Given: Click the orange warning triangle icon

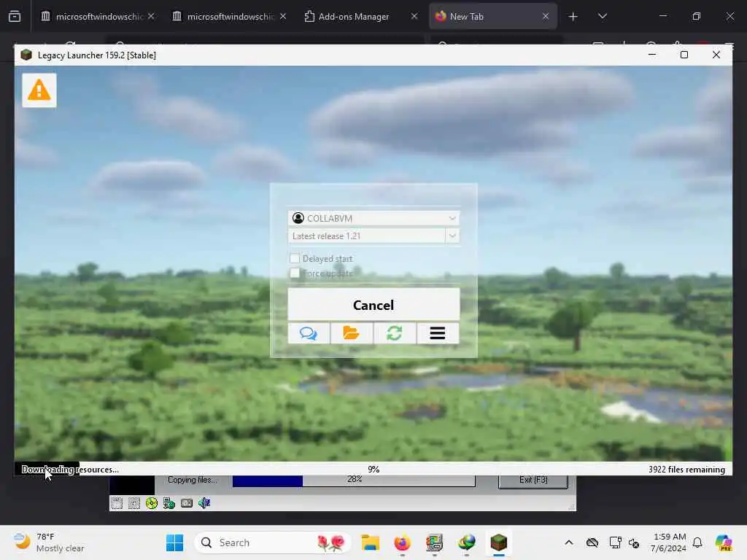Looking at the screenshot, I should [x=39, y=90].
